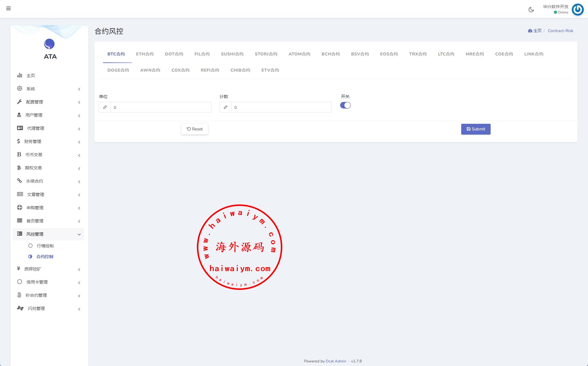The width and height of the screenshot is (588, 366).
Task: Toggle dark mode moon icon
Action: (x=531, y=10)
